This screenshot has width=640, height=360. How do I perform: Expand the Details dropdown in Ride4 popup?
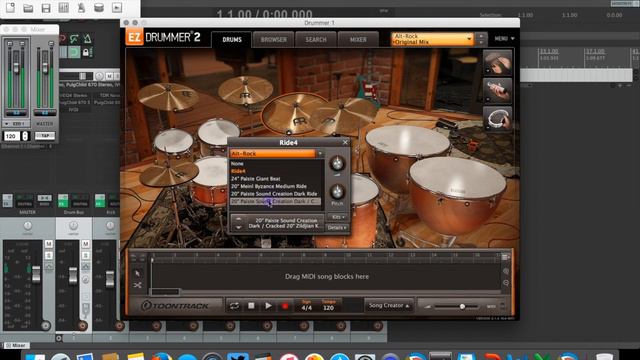click(337, 228)
